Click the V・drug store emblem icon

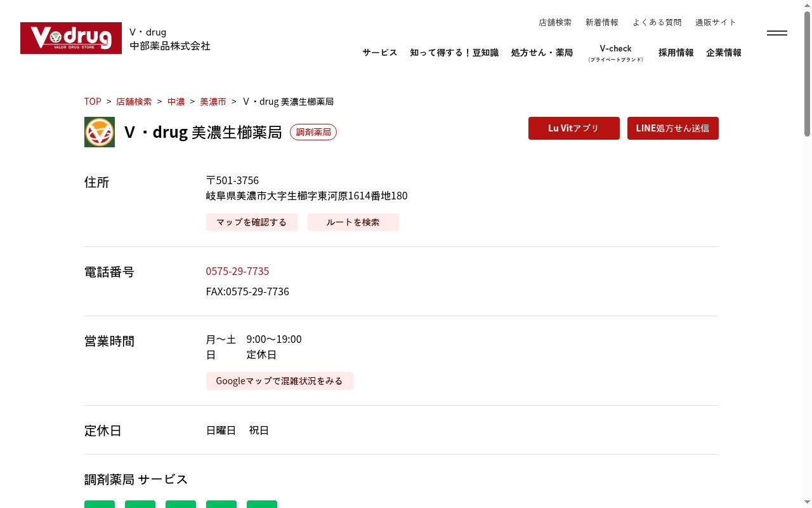pyautogui.click(x=100, y=132)
